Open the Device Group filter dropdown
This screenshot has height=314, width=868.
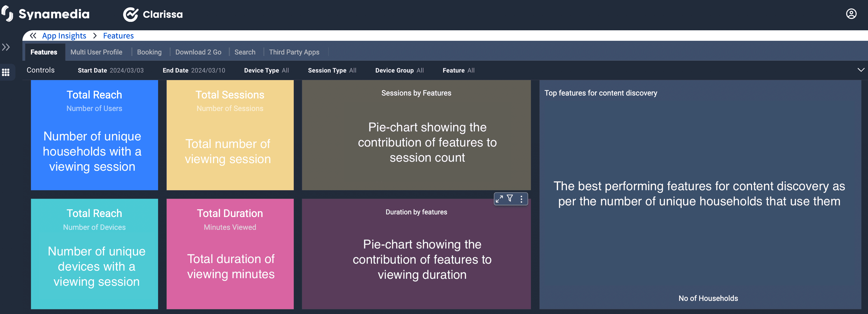[x=399, y=70]
